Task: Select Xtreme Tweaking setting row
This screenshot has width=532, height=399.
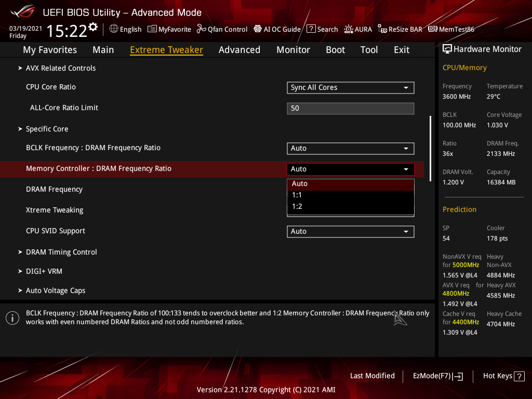Action: [55, 210]
